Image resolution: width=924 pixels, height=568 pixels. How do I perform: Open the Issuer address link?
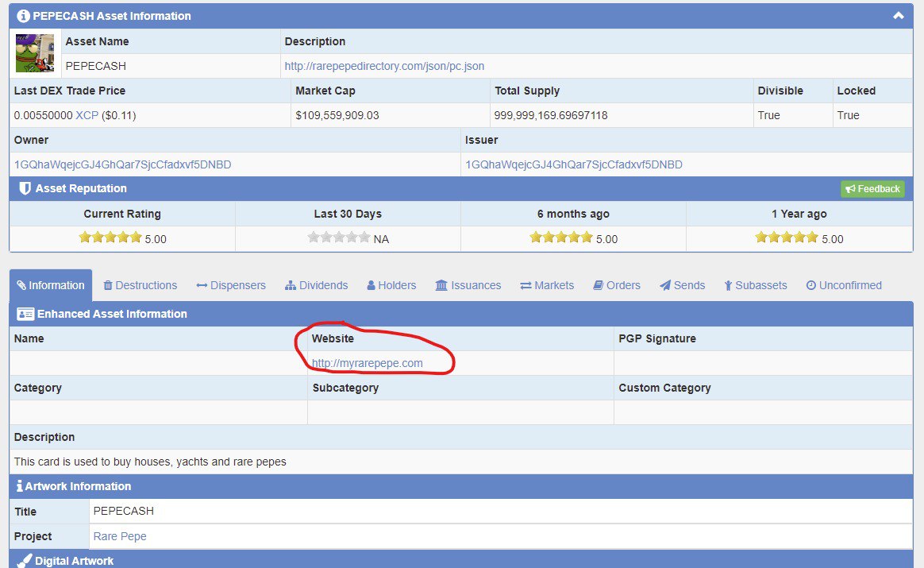573,164
